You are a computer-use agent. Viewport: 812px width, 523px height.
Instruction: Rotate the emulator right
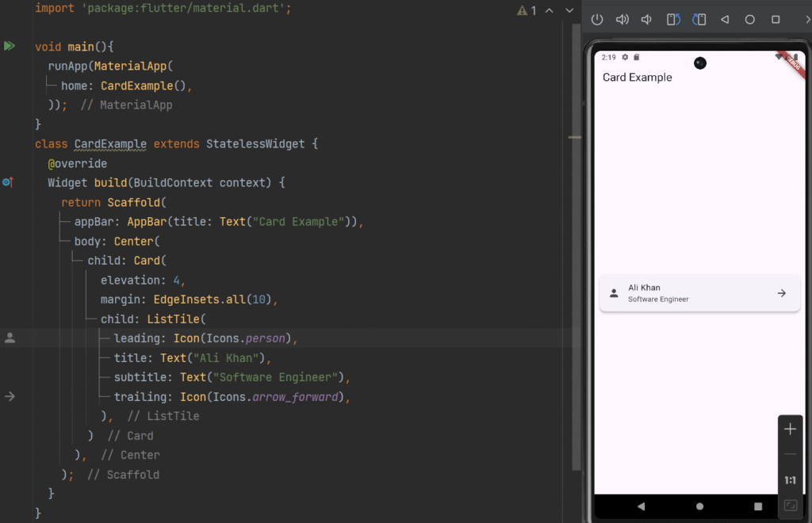tap(699, 20)
